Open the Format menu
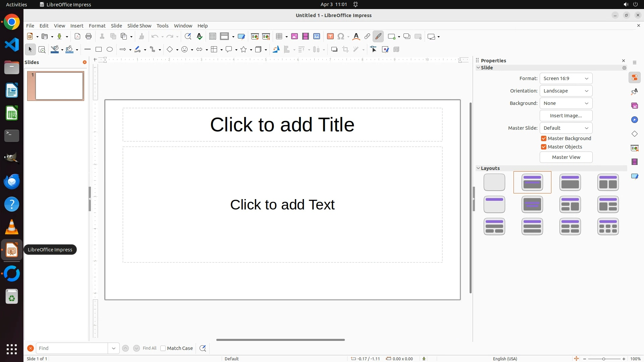Viewport: 644px width, 362px height. click(x=97, y=26)
